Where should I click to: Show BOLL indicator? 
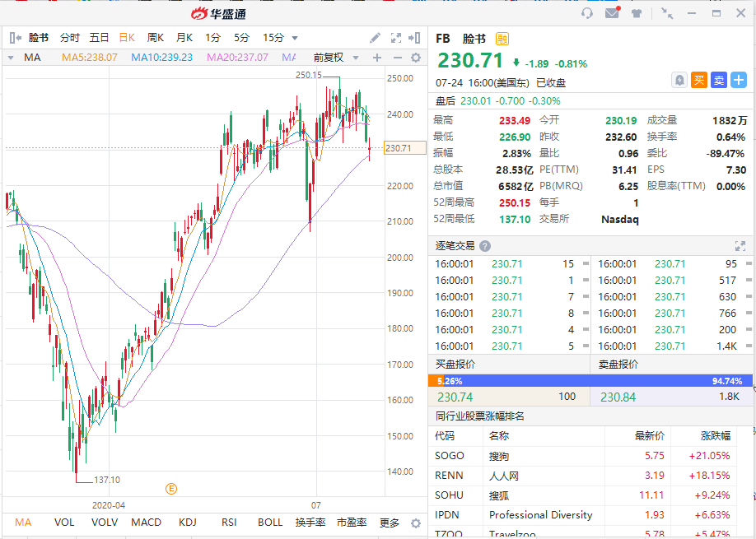point(270,523)
